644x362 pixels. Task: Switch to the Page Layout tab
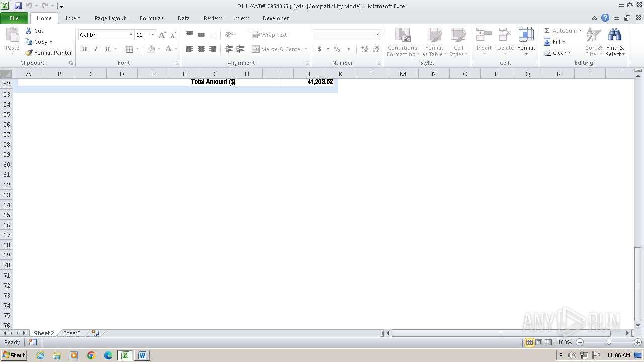click(110, 18)
